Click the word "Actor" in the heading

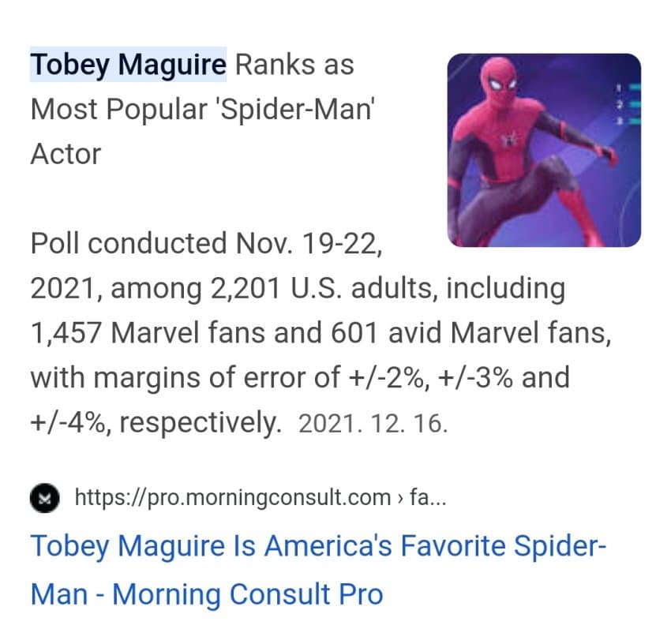(x=66, y=154)
